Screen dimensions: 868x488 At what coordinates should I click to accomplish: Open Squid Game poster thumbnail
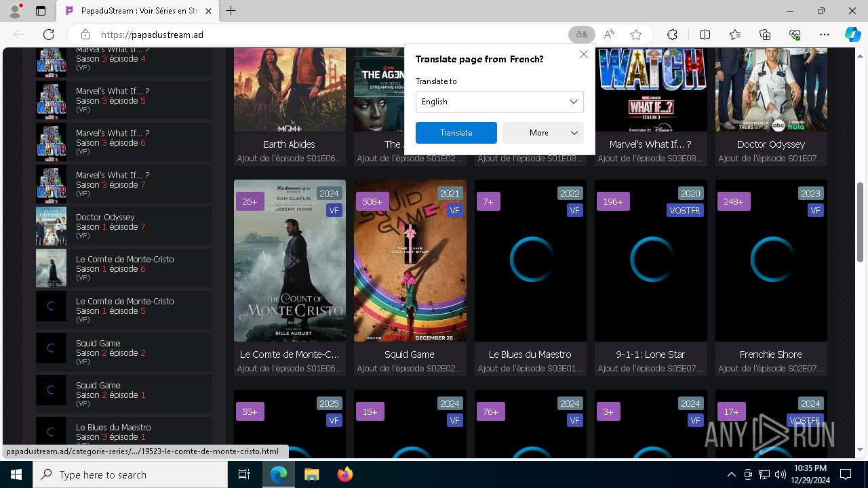coord(410,260)
